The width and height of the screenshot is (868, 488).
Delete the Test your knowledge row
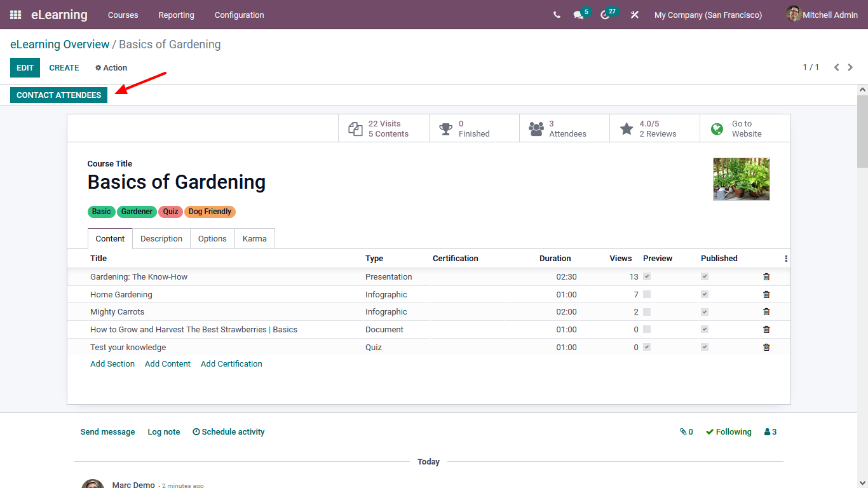click(766, 348)
